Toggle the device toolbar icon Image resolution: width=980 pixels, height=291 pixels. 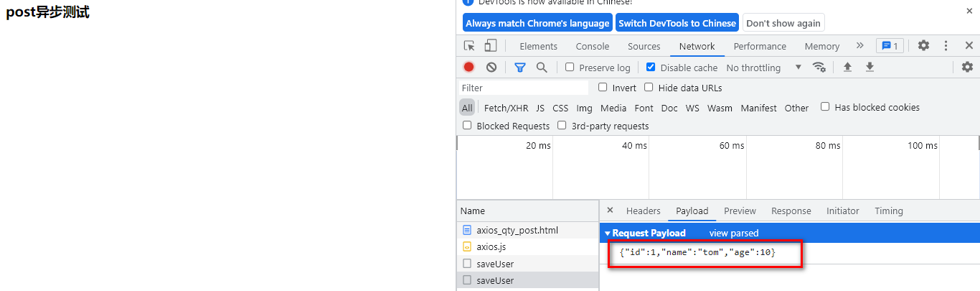[x=491, y=46]
